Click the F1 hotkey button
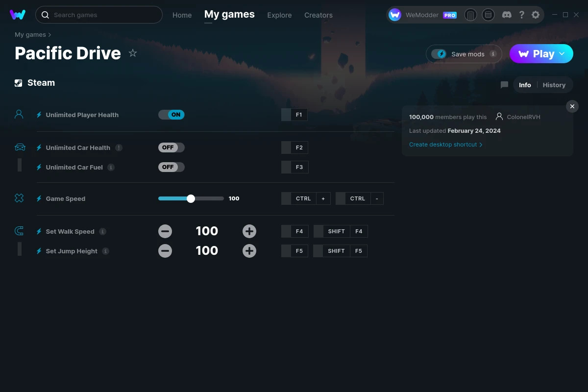588x392 pixels. click(299, 115)
